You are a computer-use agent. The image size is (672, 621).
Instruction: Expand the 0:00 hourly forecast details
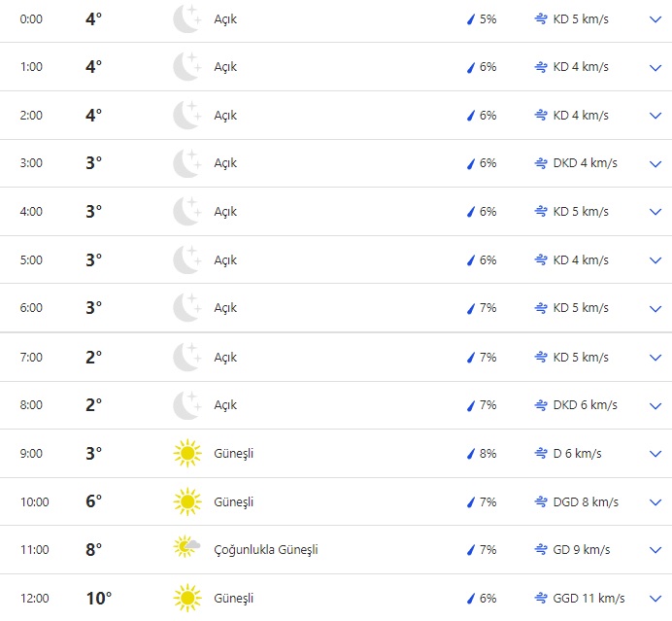(654, 18)
